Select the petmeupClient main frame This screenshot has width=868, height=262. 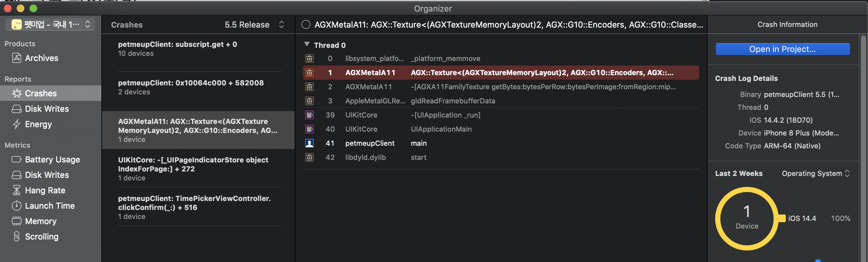click(501, 144)
